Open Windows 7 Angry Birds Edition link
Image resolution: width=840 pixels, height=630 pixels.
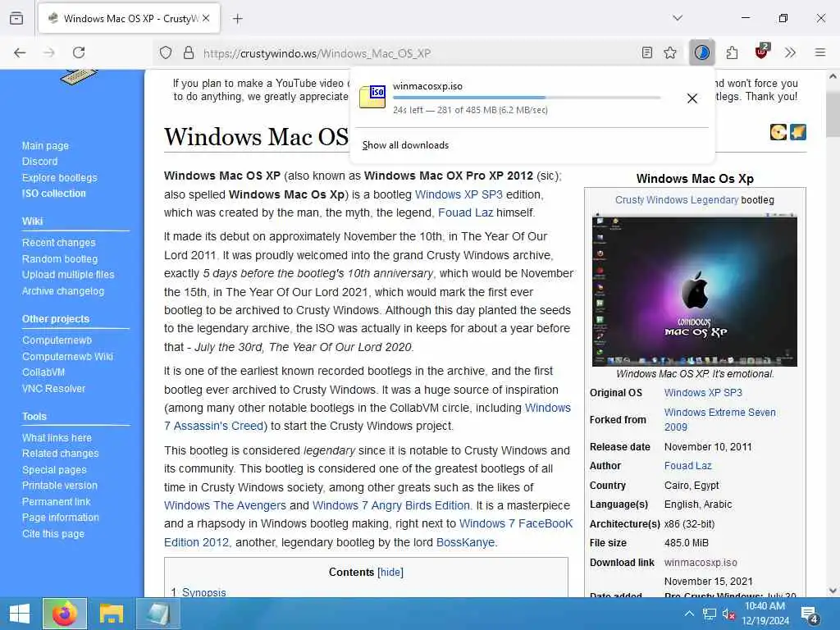pos(390,505)
